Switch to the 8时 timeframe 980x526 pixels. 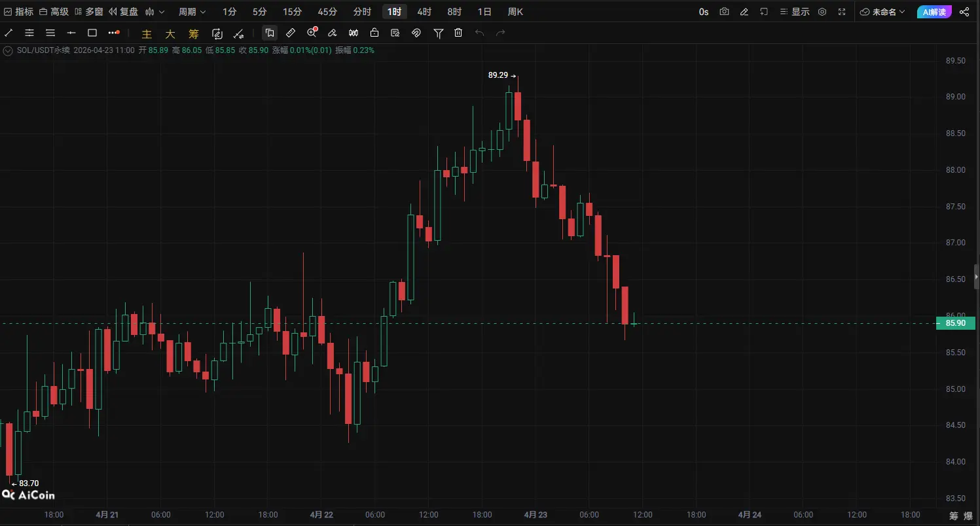point(454,12)
